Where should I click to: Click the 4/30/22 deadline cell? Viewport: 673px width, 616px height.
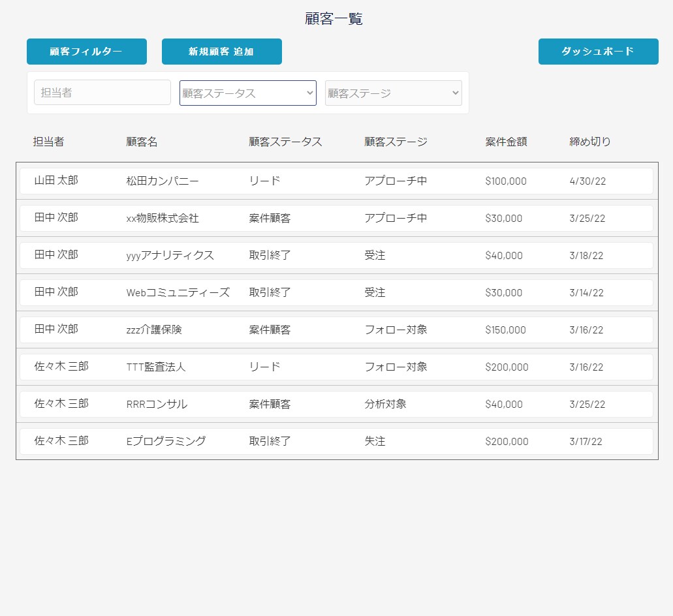click(587, 181)
